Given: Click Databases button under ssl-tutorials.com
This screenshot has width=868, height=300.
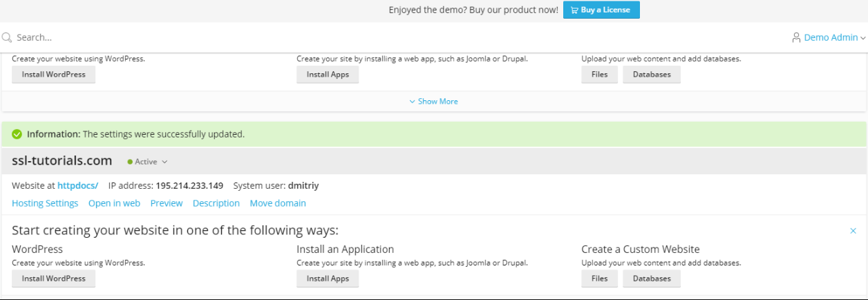Looking at the screenshot, I should pyautogui.click(x=652, y=279).
